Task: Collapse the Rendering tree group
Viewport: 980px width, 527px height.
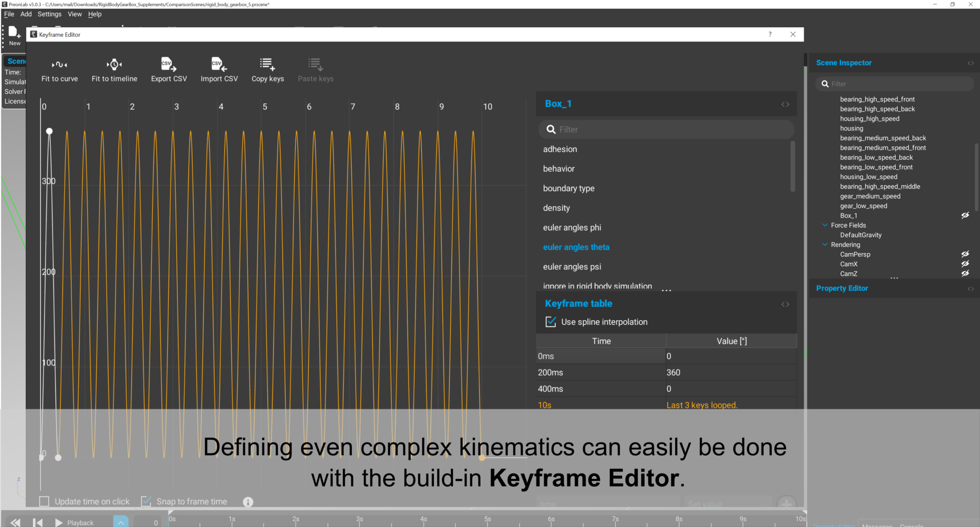Action: click(x=825, y=245)
